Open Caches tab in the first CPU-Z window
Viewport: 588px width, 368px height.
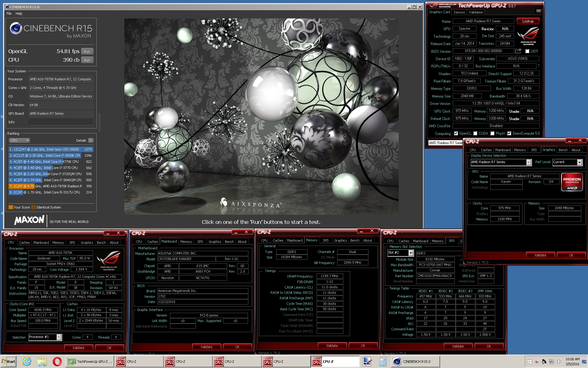[x=24, y=243]
